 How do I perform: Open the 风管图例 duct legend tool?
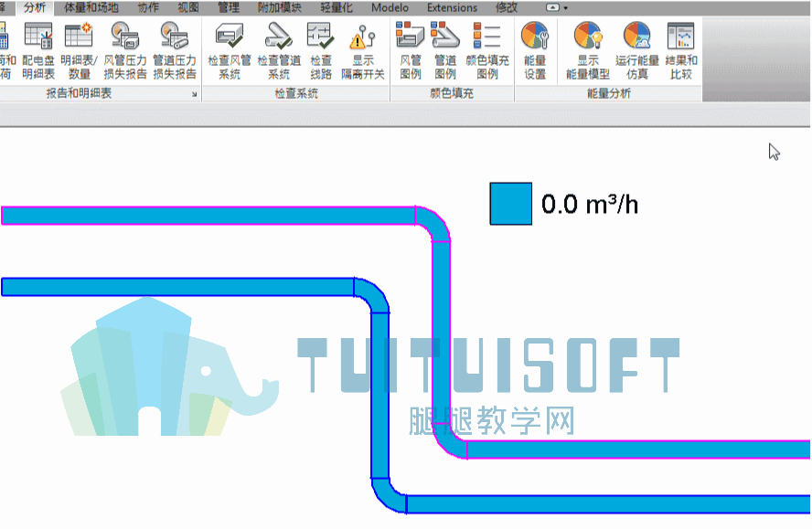(411, 51)
